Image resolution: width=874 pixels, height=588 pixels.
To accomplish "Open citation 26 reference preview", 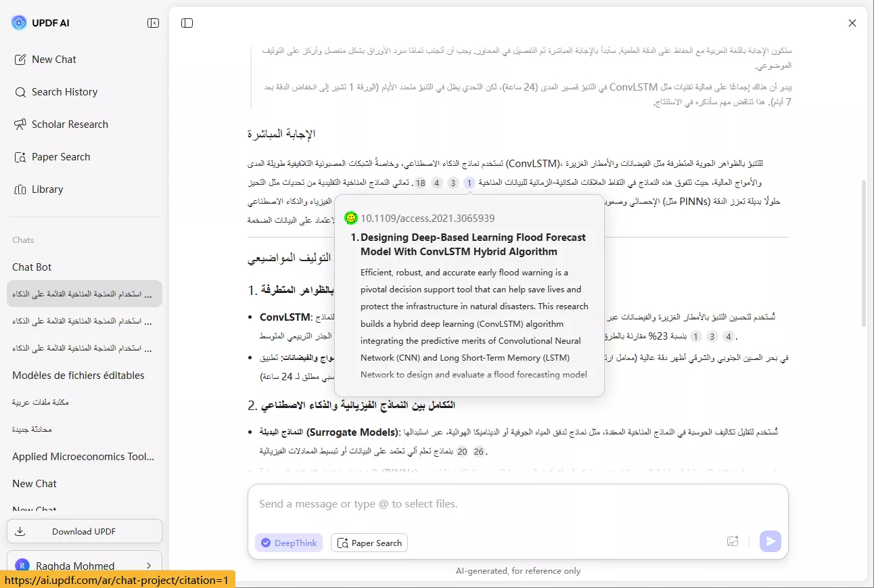I will coord(478,451).
